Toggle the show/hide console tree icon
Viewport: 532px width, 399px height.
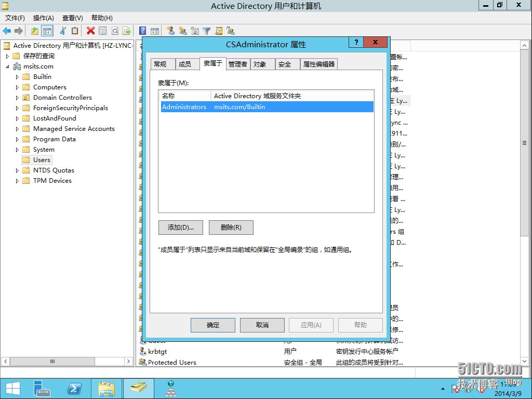[x=47, y=31]
